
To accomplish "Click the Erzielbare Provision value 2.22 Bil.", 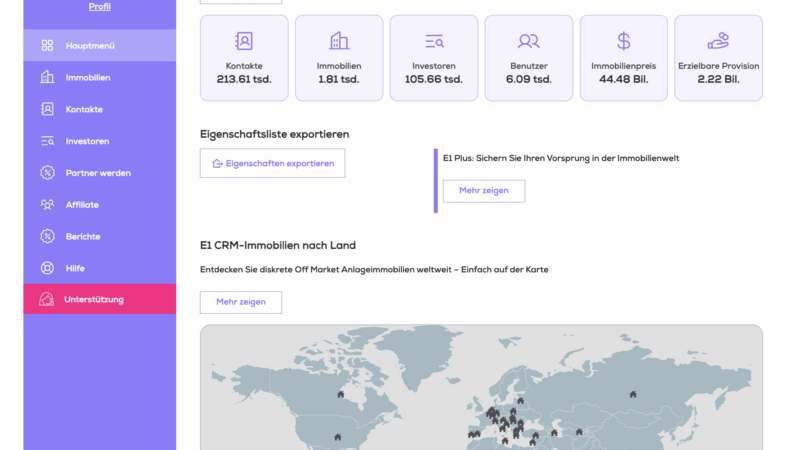I will tap(718, 80).
